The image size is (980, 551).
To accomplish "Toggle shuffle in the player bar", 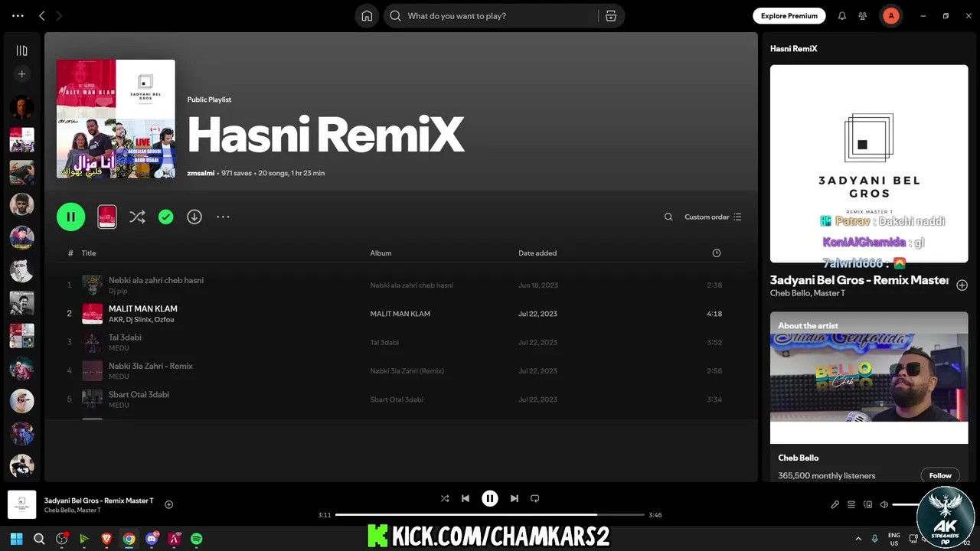I will click(x=445, y=498).
